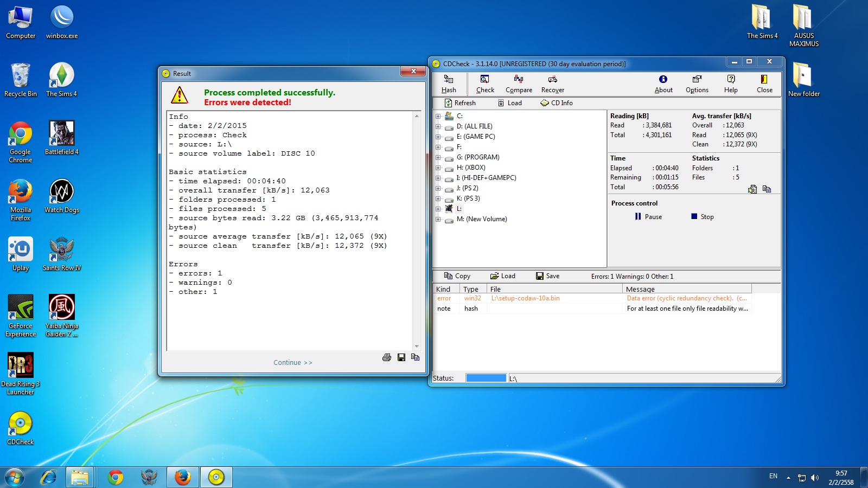Pause the running check process

[x=648, y=217]
